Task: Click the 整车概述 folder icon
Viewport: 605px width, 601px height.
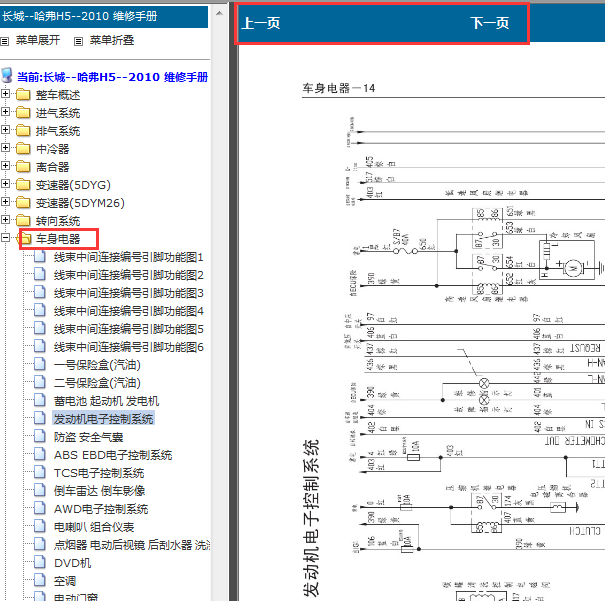Action: 23,95
